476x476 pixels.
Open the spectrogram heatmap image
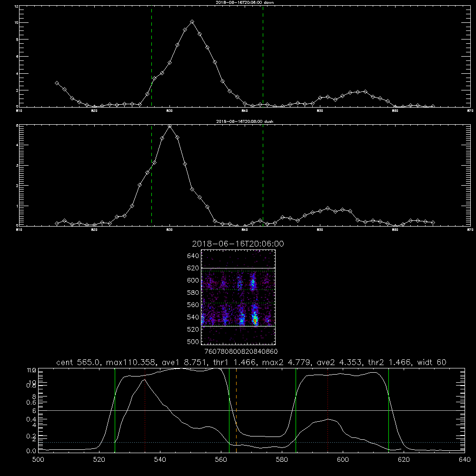click(x=238, y=297)
